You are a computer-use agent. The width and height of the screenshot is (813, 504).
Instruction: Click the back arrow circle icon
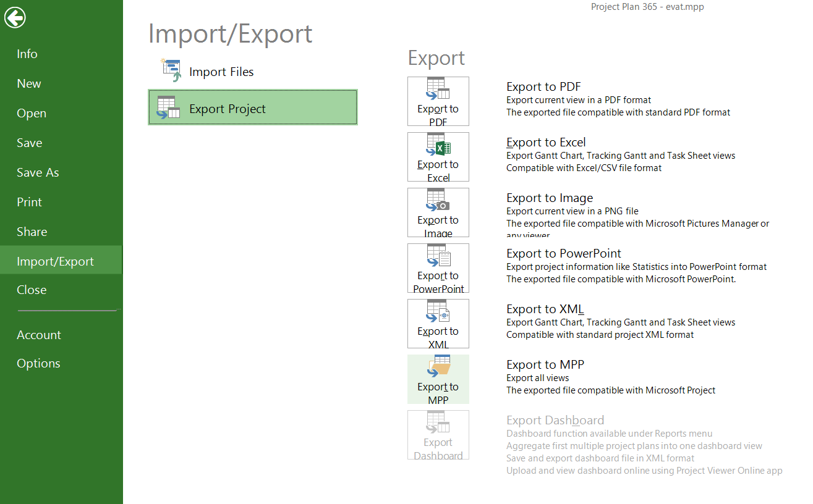coord(15,18)
